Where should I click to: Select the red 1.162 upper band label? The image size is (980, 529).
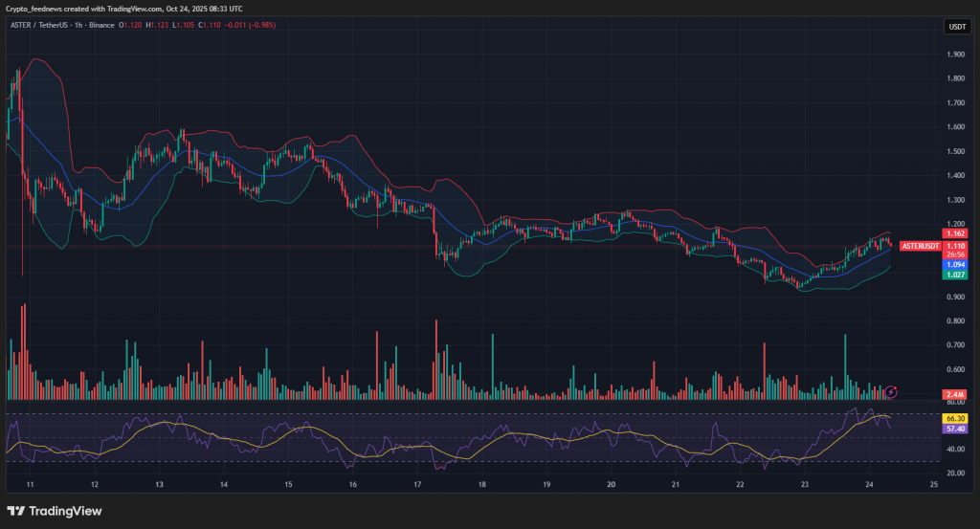[954, 233]
